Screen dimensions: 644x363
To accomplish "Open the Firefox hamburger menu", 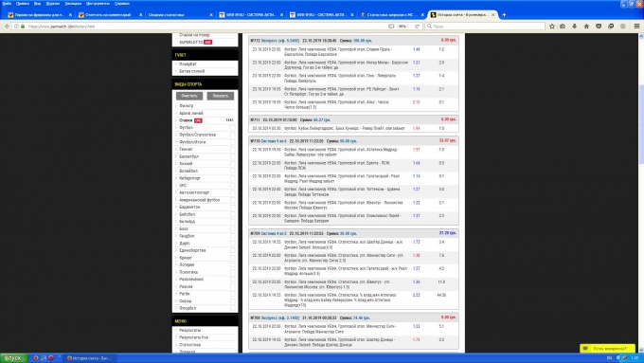I will tap(637, 26).
